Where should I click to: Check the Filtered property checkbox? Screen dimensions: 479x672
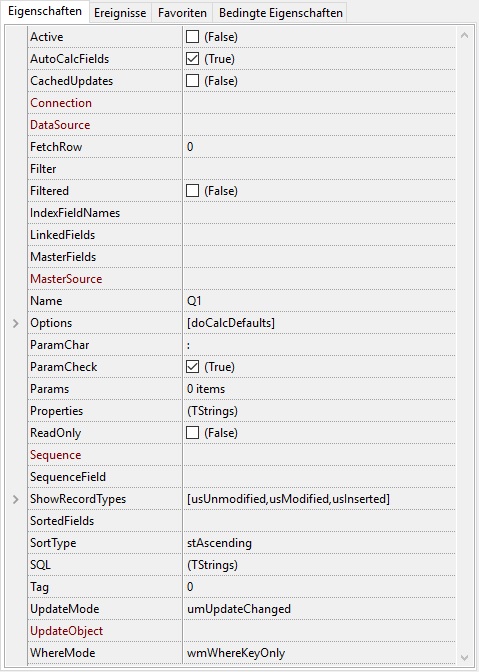point(192,191)
